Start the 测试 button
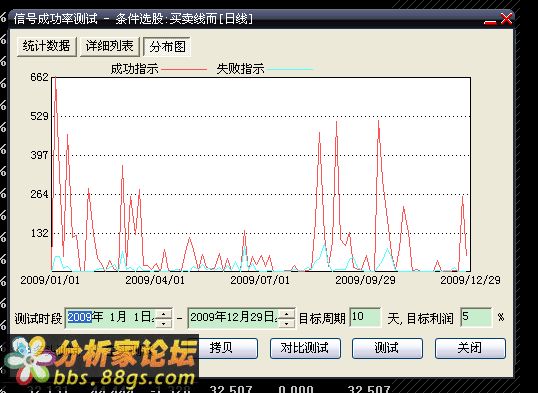 click(387, 348)
